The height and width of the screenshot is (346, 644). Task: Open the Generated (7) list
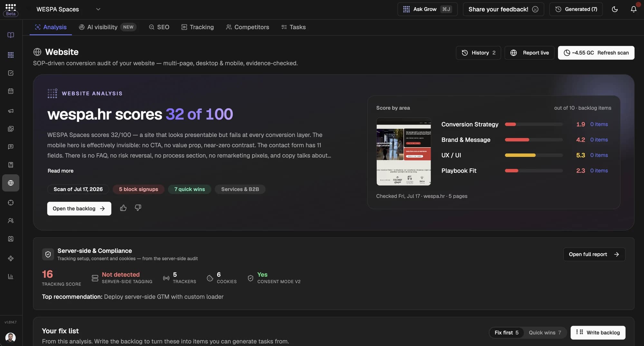coord(576,9)
